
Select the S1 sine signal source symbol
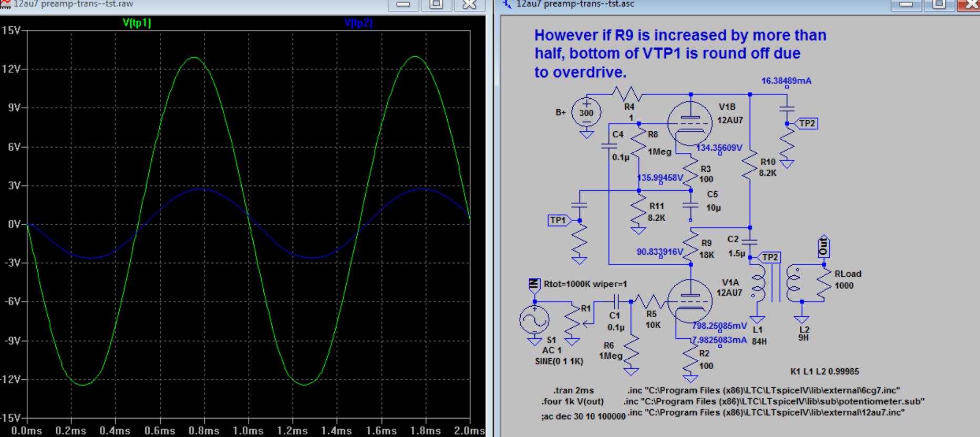(534, 319)
